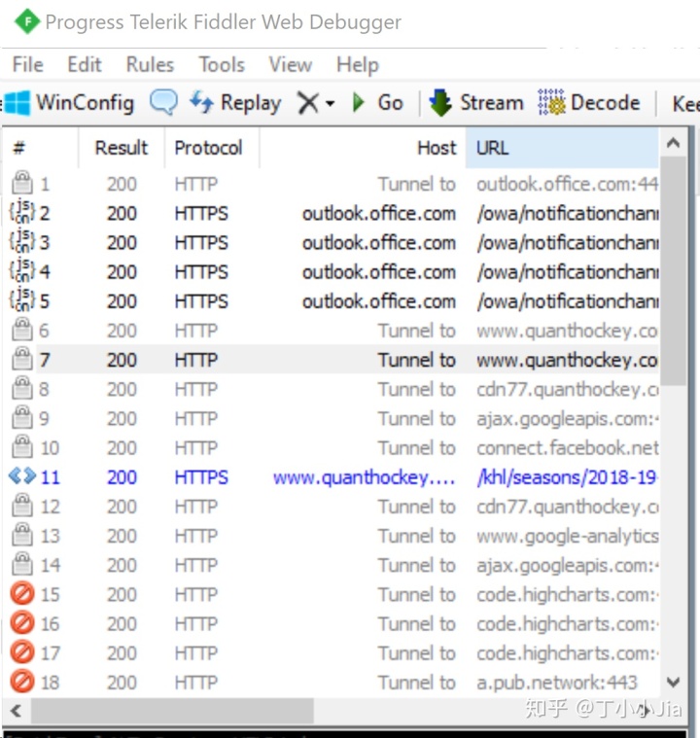Sort by the Protocol column header
The height and width of the screenshot is (738, 700).
coord(211,148)
